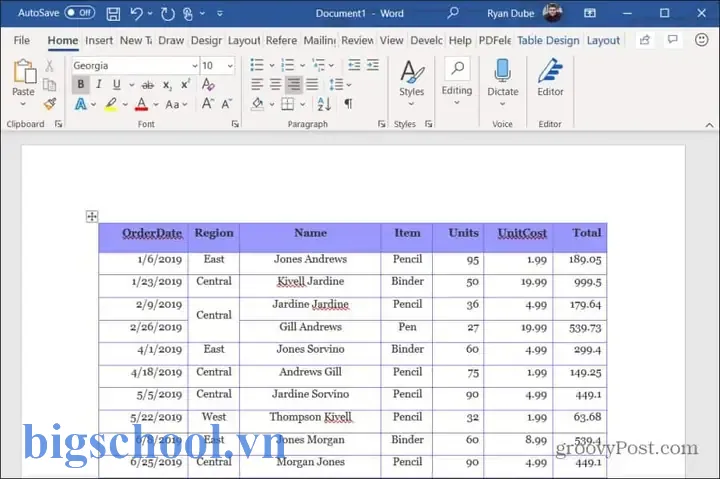Sort table with A-Z sort icon
The image size is (720, 479).
pos(324,104)
